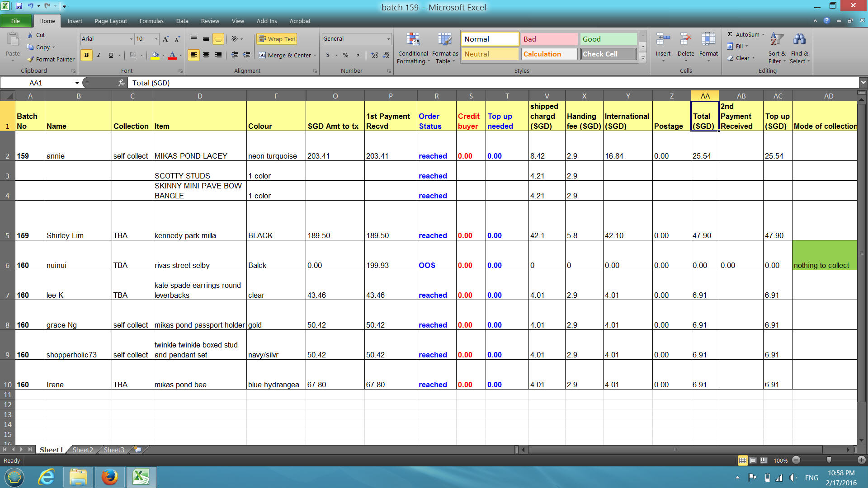Image resolution: width=868 pixels, height=488 pixels.
Task: Toggle Top Align vertical alignment
Action: [x=193, y=39]
